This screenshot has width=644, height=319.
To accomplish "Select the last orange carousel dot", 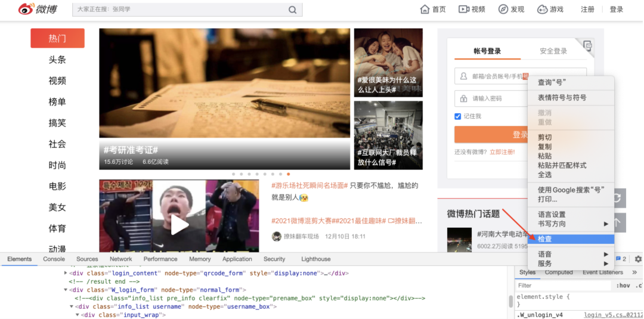I will tap(289, 174).
